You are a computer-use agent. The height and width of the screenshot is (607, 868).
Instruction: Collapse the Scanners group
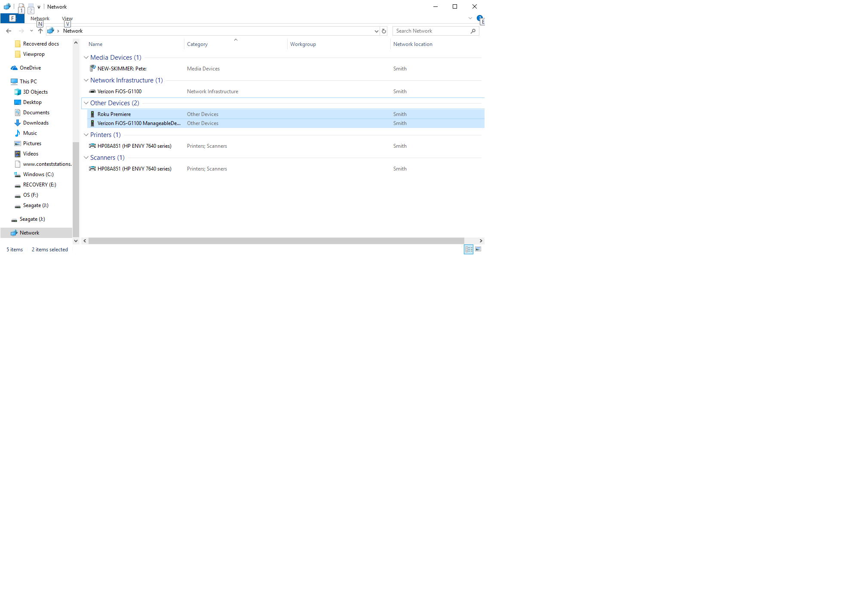(x=86, y=157)
